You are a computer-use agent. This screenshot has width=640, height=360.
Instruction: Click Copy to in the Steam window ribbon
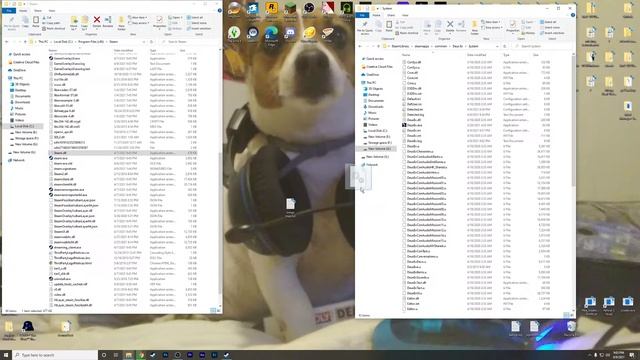[x=84, y=23]
